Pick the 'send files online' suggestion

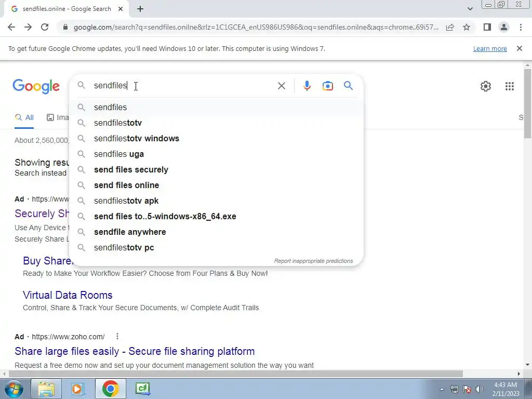(x=216, y=185)
